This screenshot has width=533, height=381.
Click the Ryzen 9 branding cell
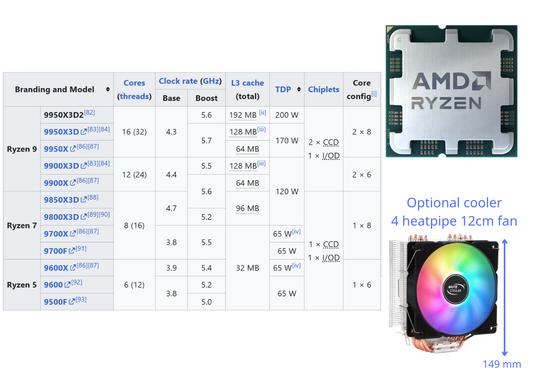coord(22,149)
